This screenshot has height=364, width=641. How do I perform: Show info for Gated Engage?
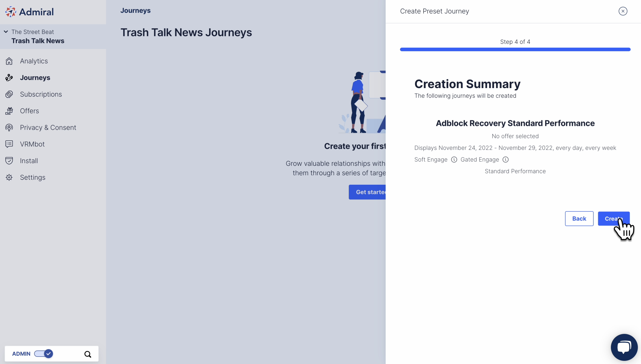(x=506, y=160)
